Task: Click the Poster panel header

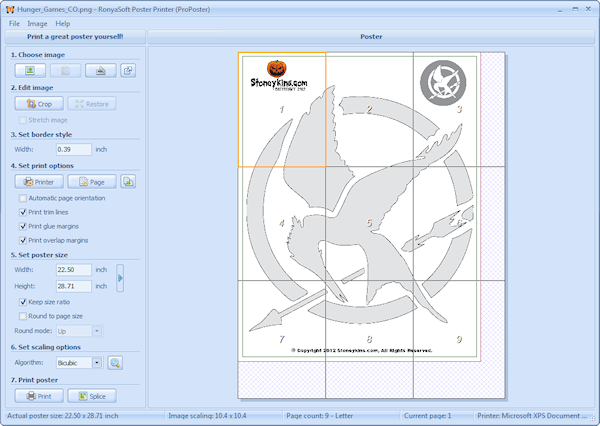Action: tap(371, 37)
